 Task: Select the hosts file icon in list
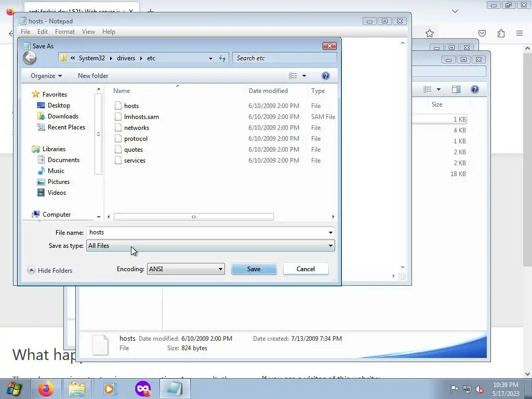click(118, 106)
